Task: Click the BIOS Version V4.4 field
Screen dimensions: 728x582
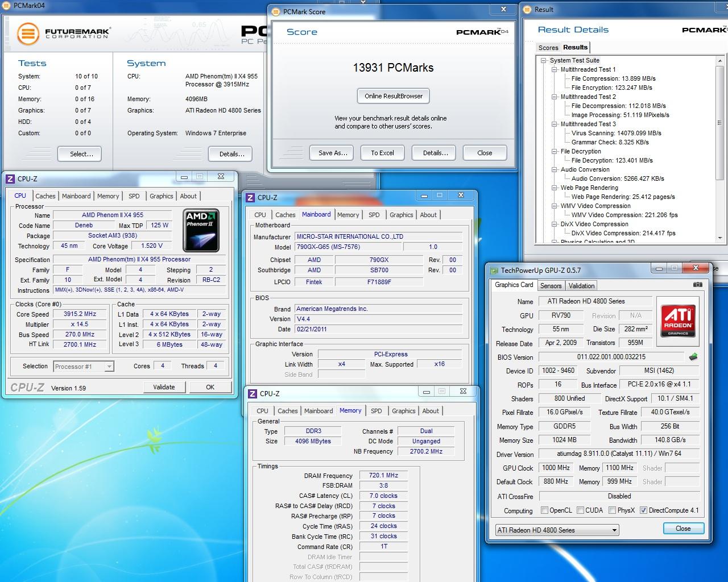Action: pos(378,319)
